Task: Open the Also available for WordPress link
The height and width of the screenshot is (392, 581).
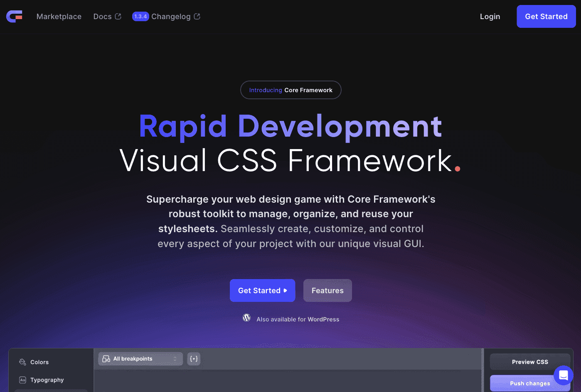Action: pos(298,319)
